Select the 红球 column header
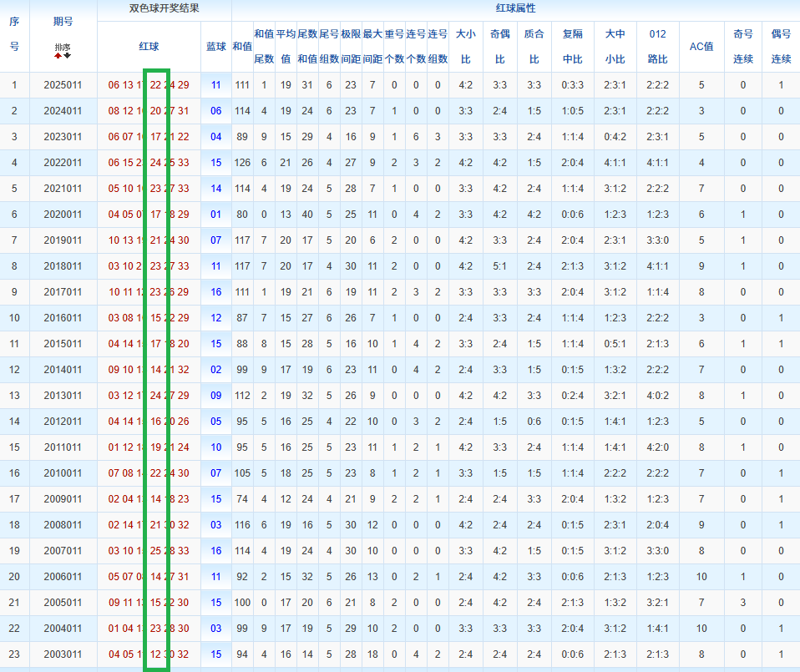Image resolution: width=800 pixels, height=672 pixels. (149, 47)
